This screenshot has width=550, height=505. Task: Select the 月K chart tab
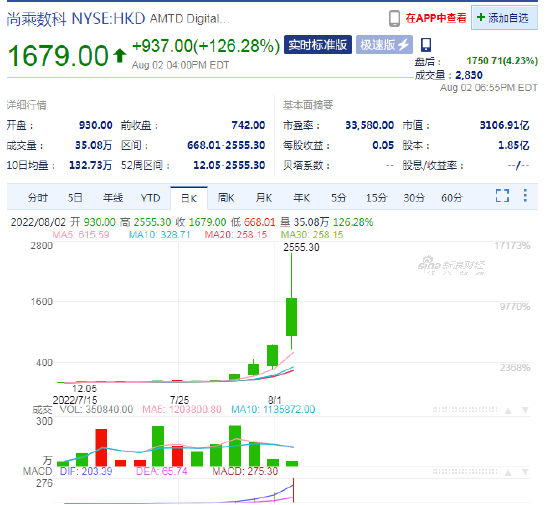click(x=264, y=198)
